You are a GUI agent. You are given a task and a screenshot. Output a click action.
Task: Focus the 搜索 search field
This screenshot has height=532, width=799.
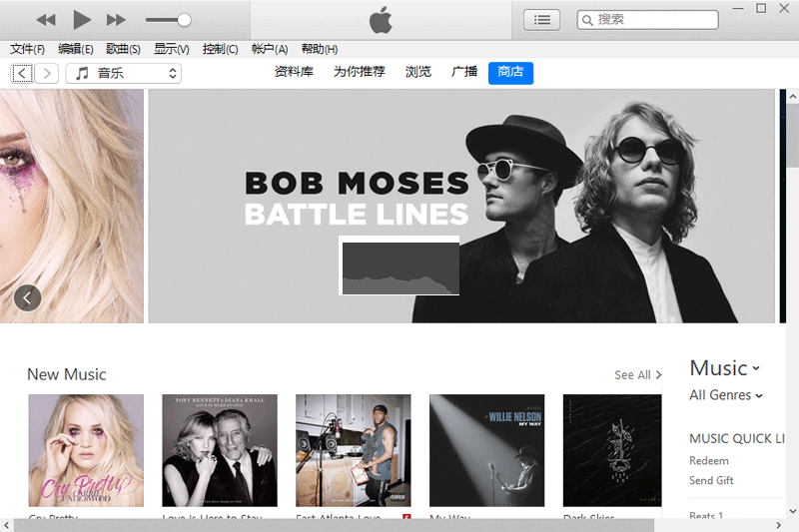click(647, 20)
